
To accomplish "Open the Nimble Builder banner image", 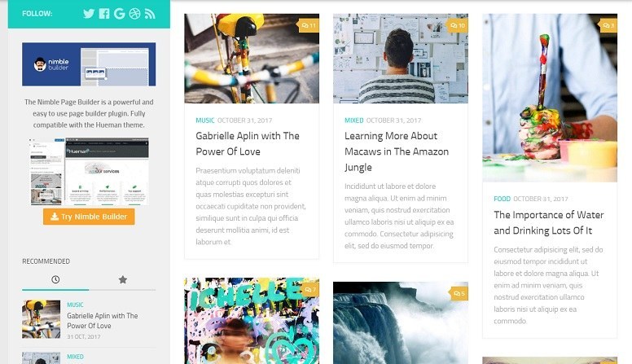I will 89,64.
